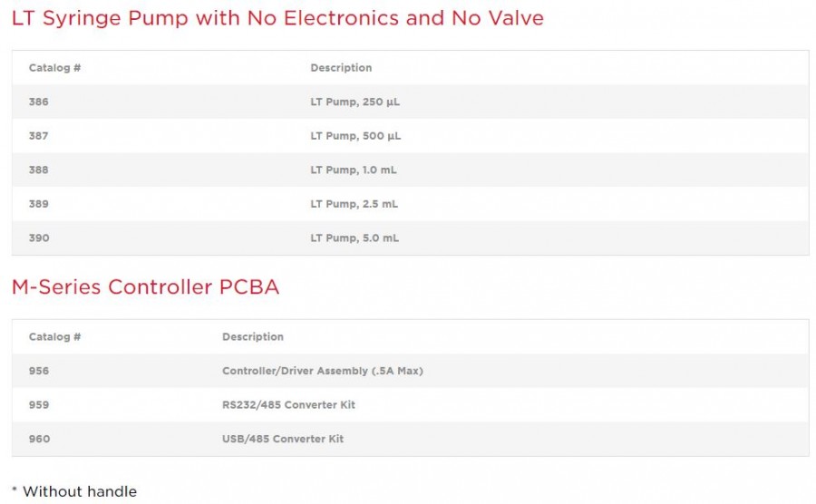This screenshot has width=816, height=504.
Task: Click the M-Series Controller PCBA heading
Action: click(145, 287)
